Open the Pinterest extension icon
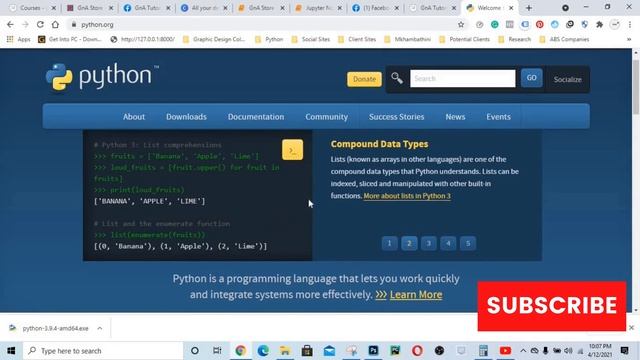 click(540, 24)
